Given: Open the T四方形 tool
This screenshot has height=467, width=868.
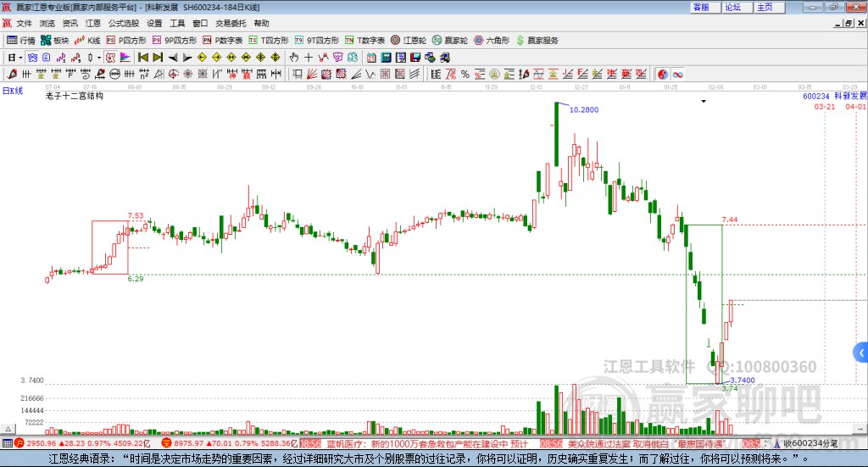Looking at the screenshot, I should point(269,41).
